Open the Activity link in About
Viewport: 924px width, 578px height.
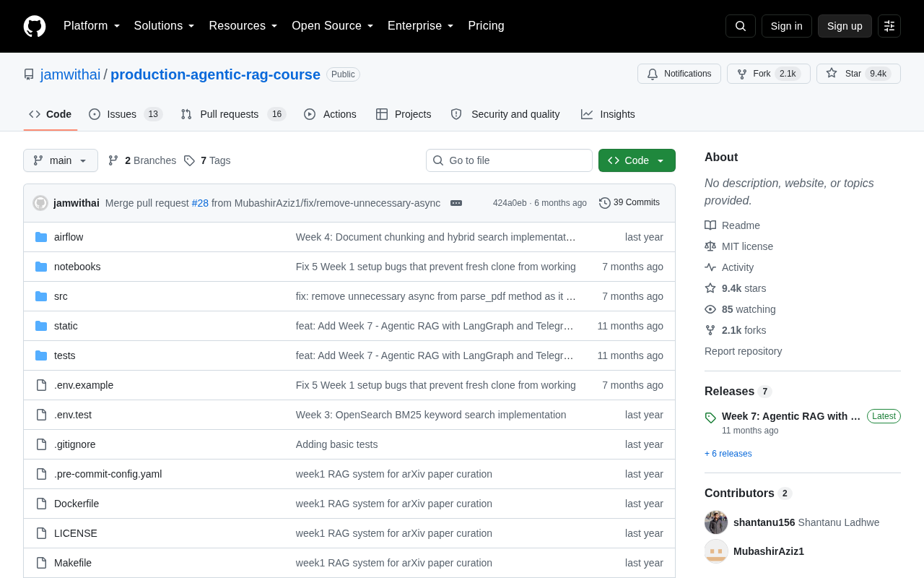point(730,267)
